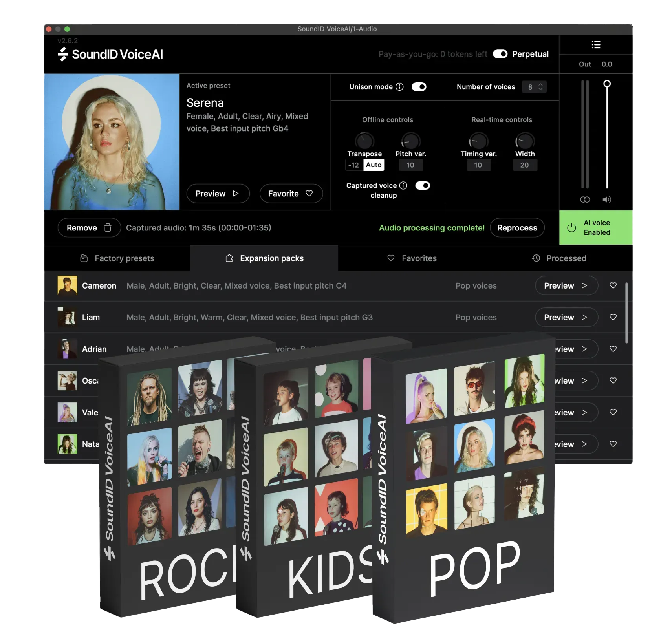Click the heart in the sixth voice row

tap(613, 444)
